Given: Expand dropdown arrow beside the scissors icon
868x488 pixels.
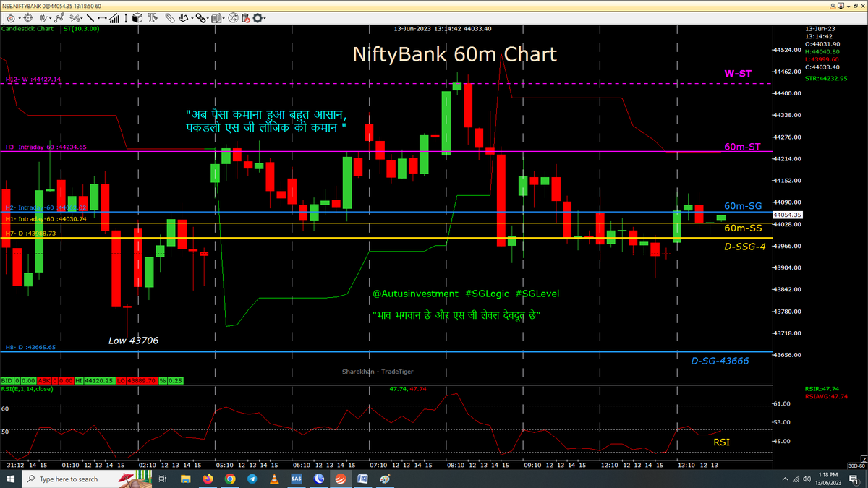Looking at the screenshot, I should coord(82,18).
